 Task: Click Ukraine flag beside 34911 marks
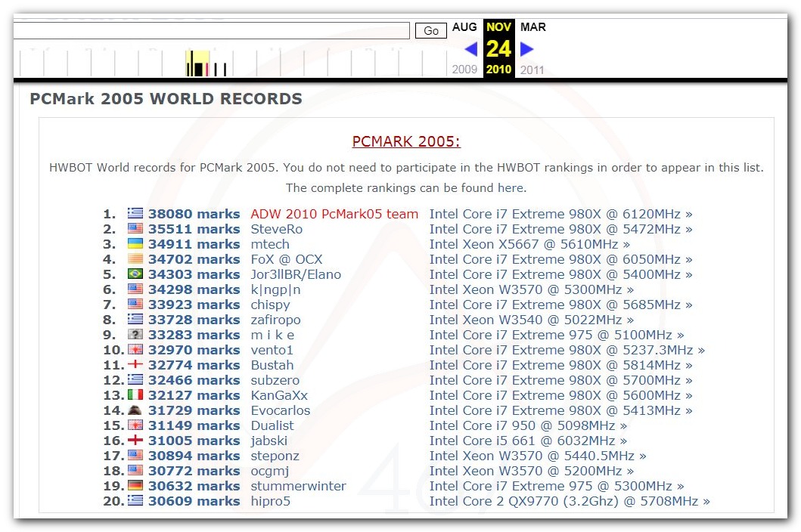135,243
